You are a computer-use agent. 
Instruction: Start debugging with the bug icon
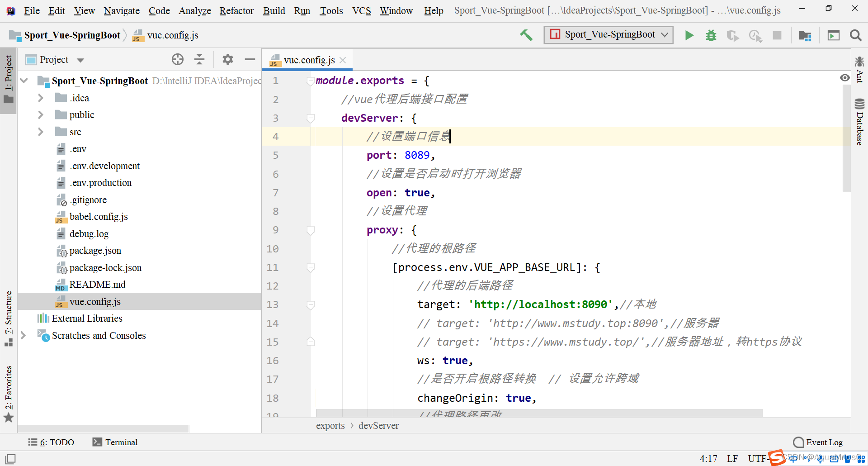[711, 35]
